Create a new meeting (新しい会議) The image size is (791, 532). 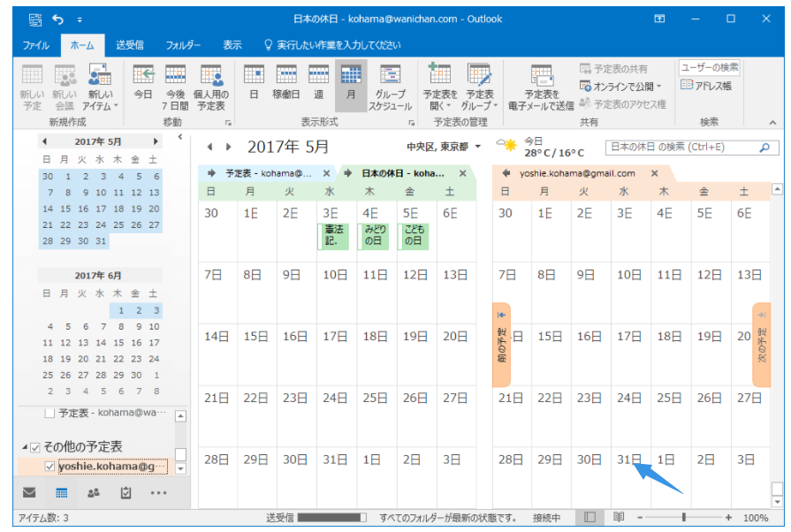(65, 87)
